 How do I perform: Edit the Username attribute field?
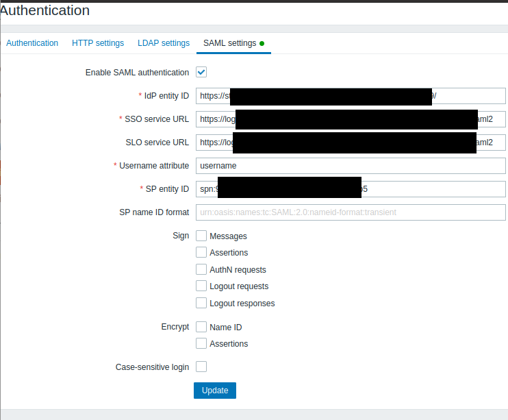click(x=351, y=166)
